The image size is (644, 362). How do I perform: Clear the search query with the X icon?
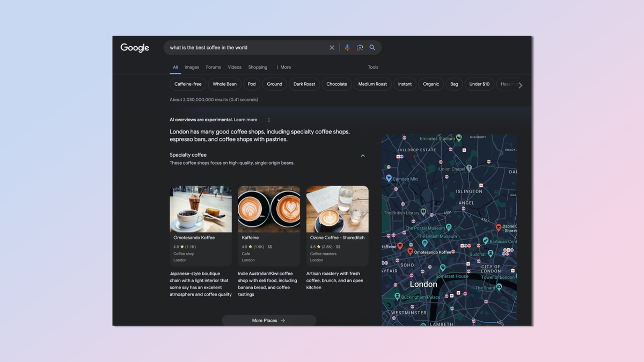click(332, 47)
